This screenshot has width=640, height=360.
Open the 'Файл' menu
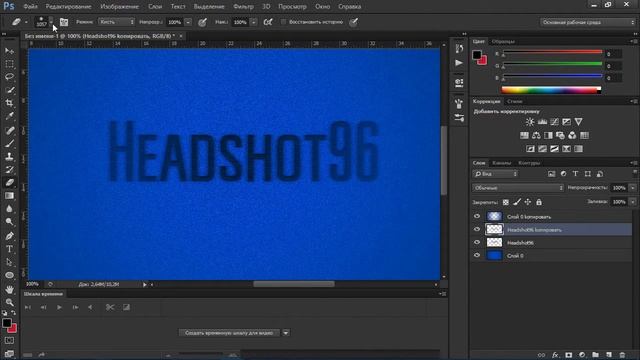30,7
